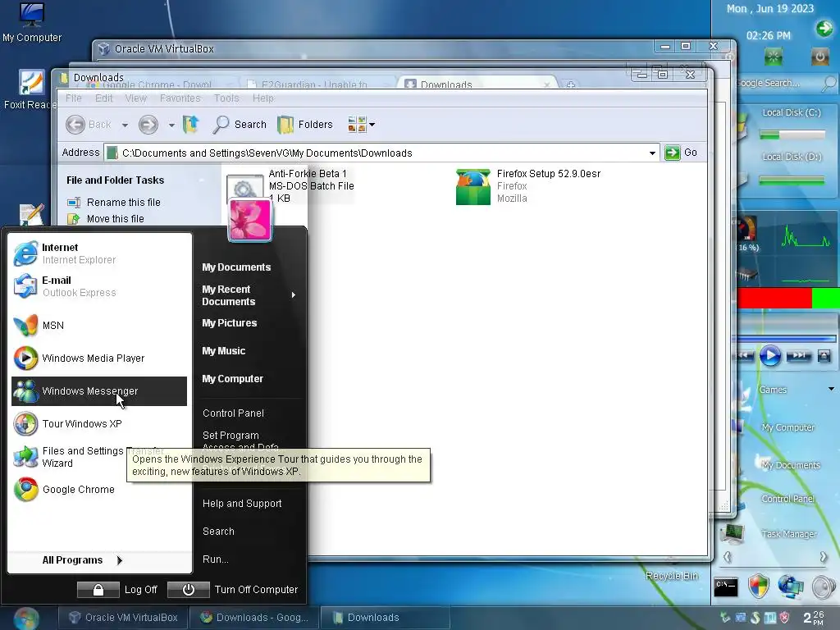
Task: Expand All Programs list
Action: point(83,560)
